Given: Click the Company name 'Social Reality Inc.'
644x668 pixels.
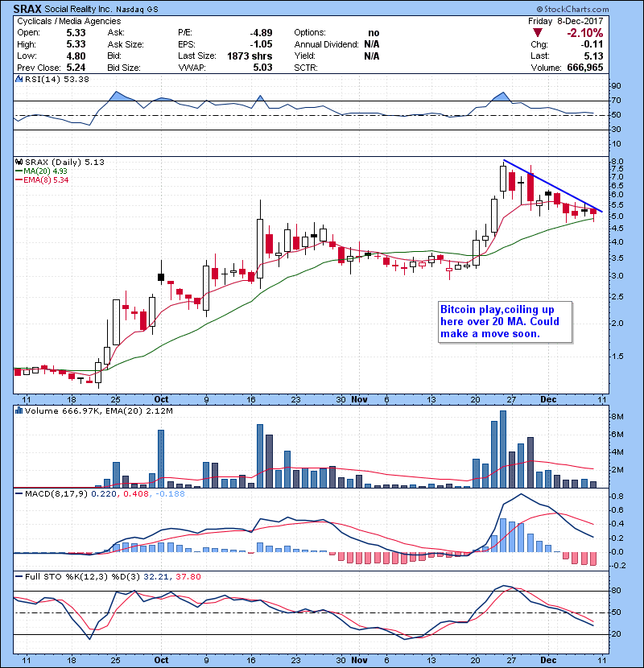Looking at the screenshot, I should (77, 9).
